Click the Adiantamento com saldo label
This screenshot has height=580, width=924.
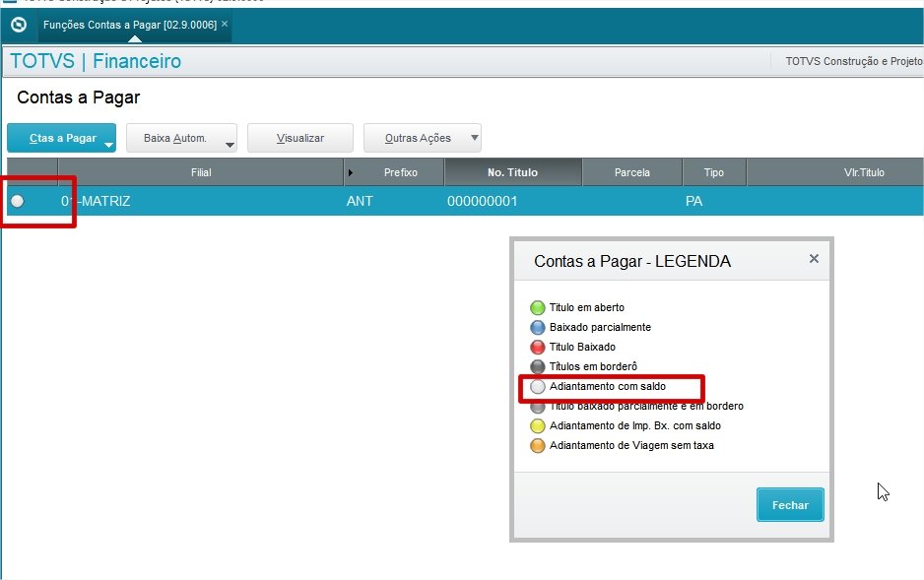coord(608,386)
